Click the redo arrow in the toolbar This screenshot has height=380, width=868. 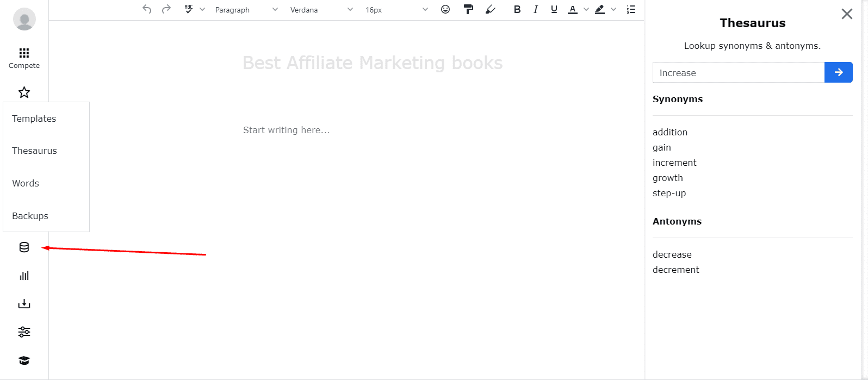tap(166, 9)
